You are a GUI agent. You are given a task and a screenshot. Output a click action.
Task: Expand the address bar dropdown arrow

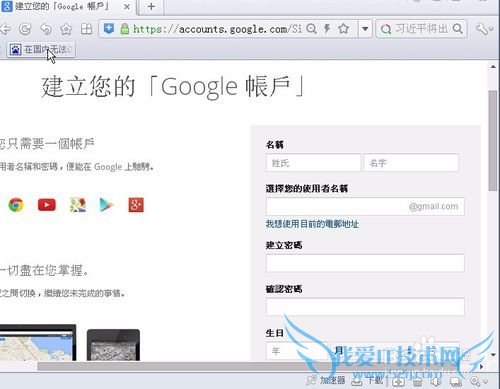point(365,29)
